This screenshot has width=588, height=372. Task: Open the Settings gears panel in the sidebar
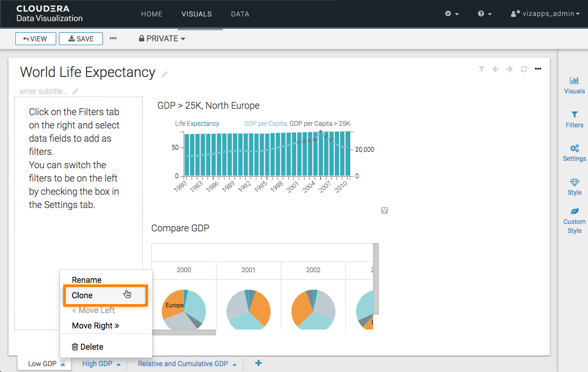(x=574, y=153)
